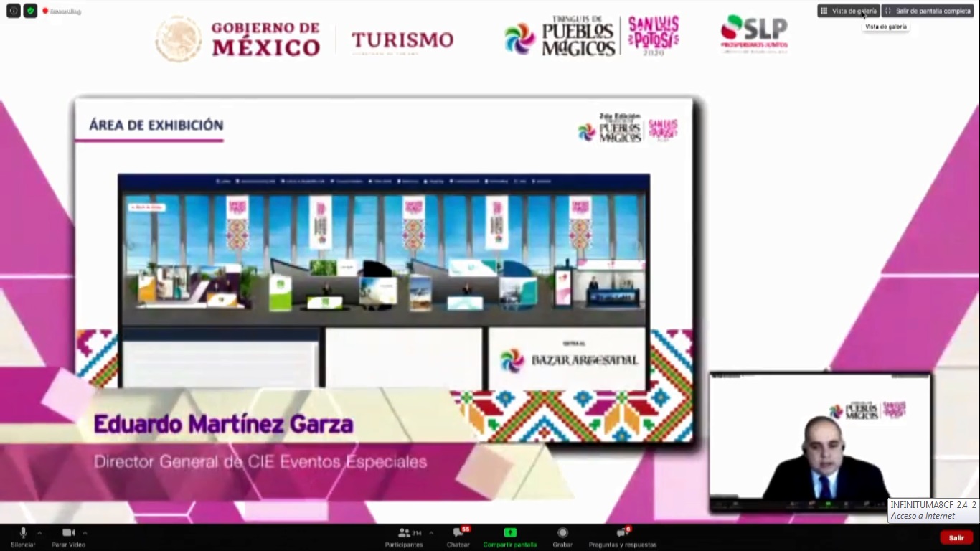Screen dimensions: 980x551
Task: Switch to Vista de galería
Action: coord(849,11)
